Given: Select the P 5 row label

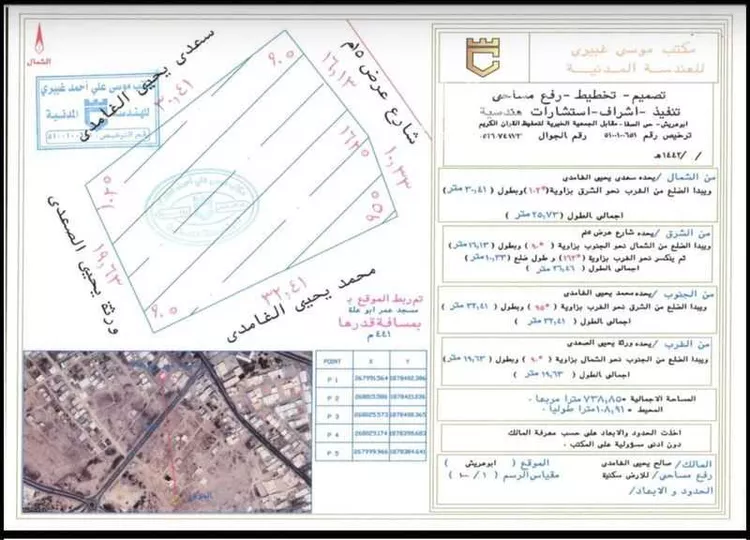Looking at the screenshot, I should coord(333,452).
